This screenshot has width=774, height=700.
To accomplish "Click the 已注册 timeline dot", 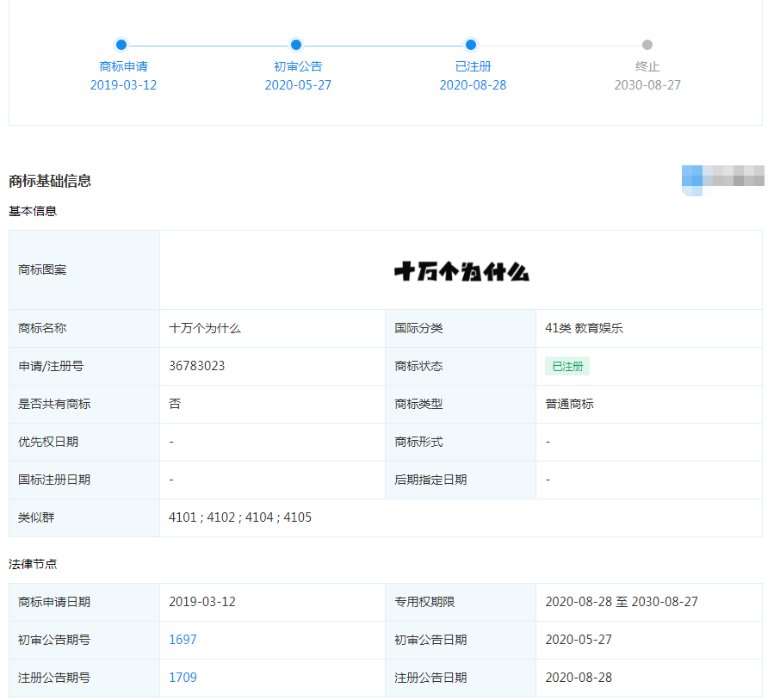I will (x=471, y=45).
